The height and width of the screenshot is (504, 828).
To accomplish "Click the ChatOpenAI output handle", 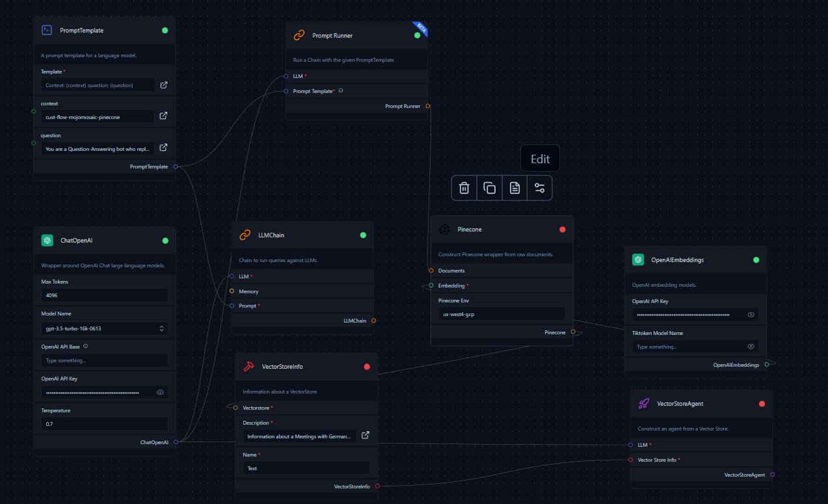I will click(176, 442).
